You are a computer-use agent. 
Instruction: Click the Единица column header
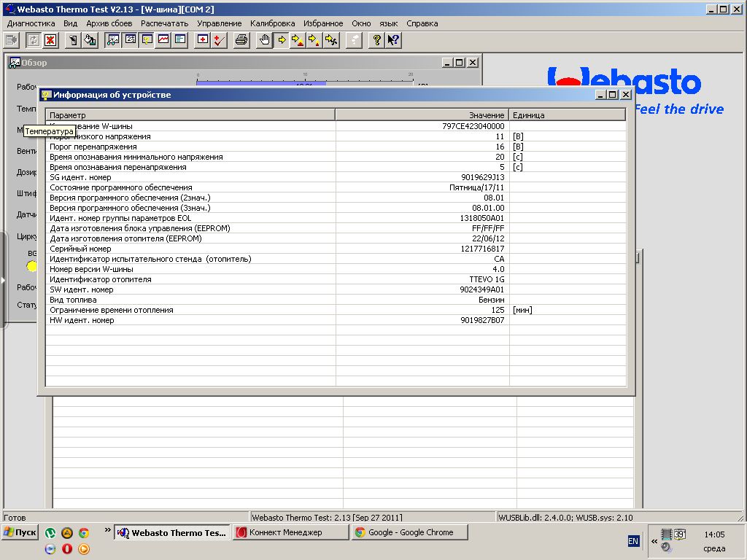pyautogui.click(x=568, y=114)
